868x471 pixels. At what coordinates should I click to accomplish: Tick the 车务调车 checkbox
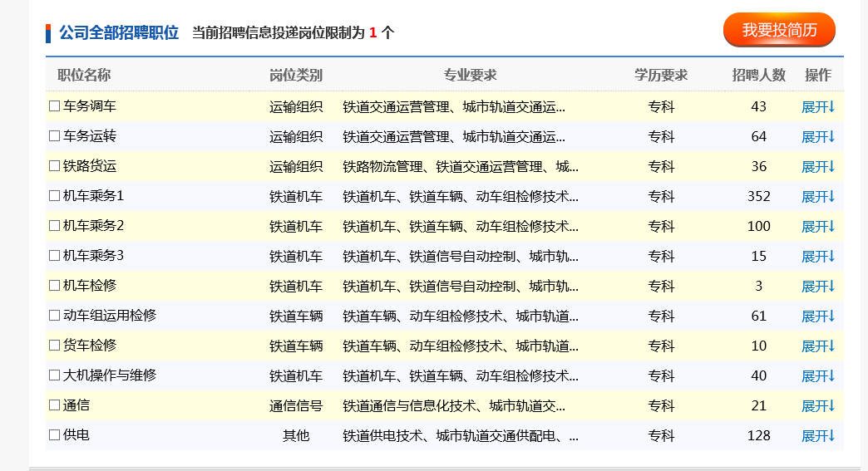tap(55, 106)
